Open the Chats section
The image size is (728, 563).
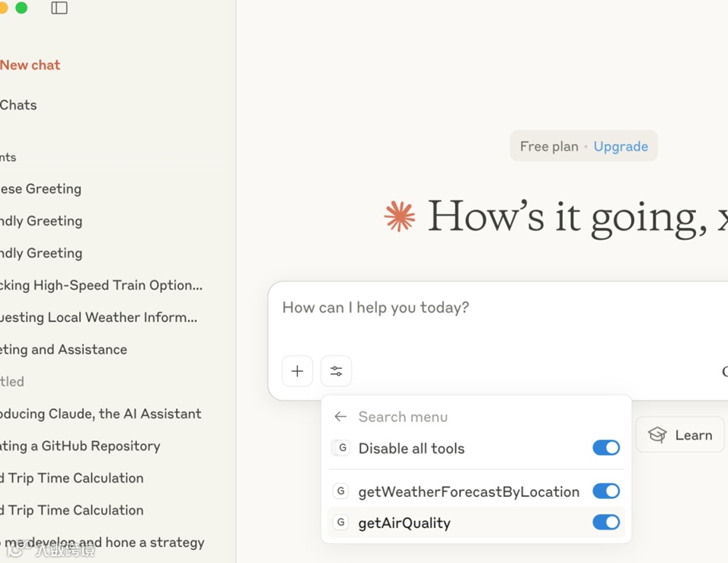tap(18, 105)
